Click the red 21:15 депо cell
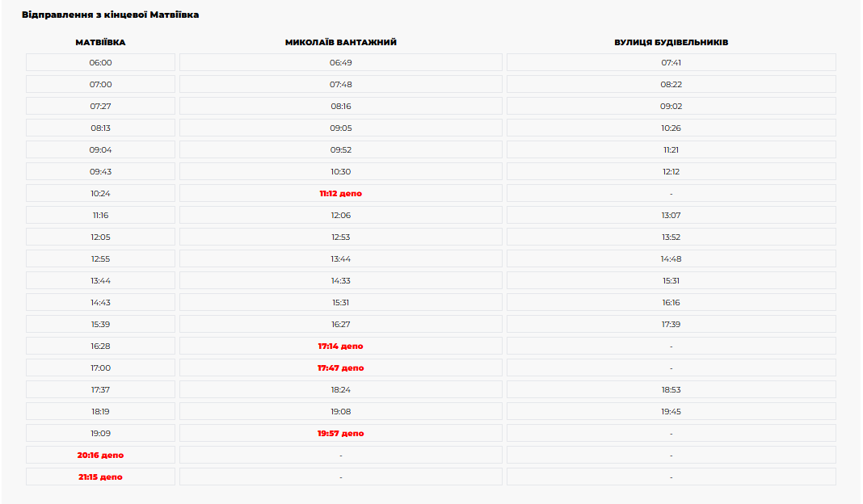This screenshot has width=863, height=504. coord(100,477)
